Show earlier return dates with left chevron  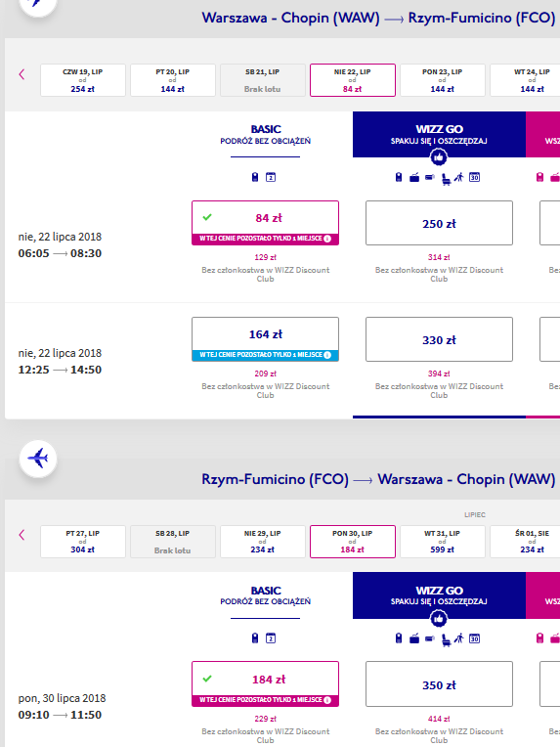coord(22,535)
